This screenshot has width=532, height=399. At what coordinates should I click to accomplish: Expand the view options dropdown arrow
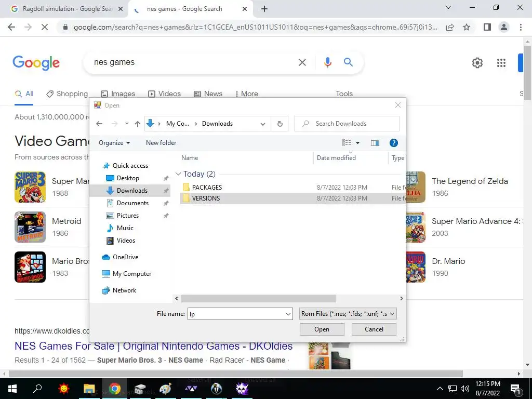pos(357,143)
